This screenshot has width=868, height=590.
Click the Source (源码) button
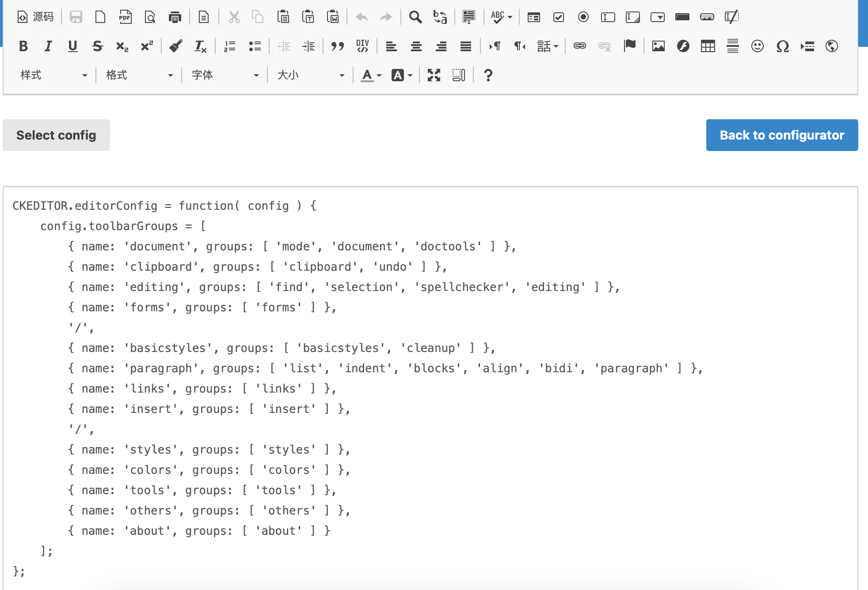[x=35, y=17]
